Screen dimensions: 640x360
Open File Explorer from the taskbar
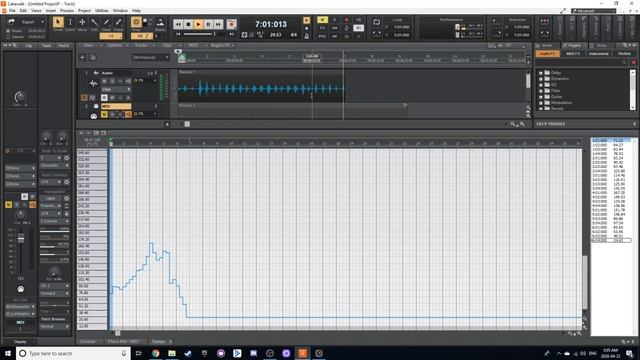(172, 353)
